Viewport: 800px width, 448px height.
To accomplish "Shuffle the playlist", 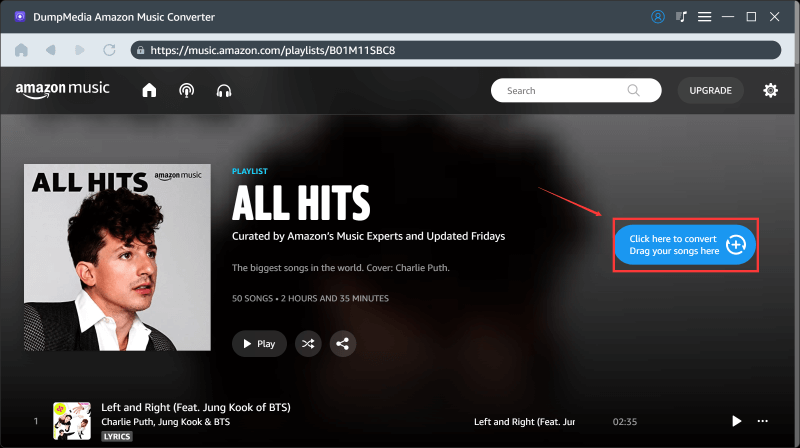I will tap(308, 343).
